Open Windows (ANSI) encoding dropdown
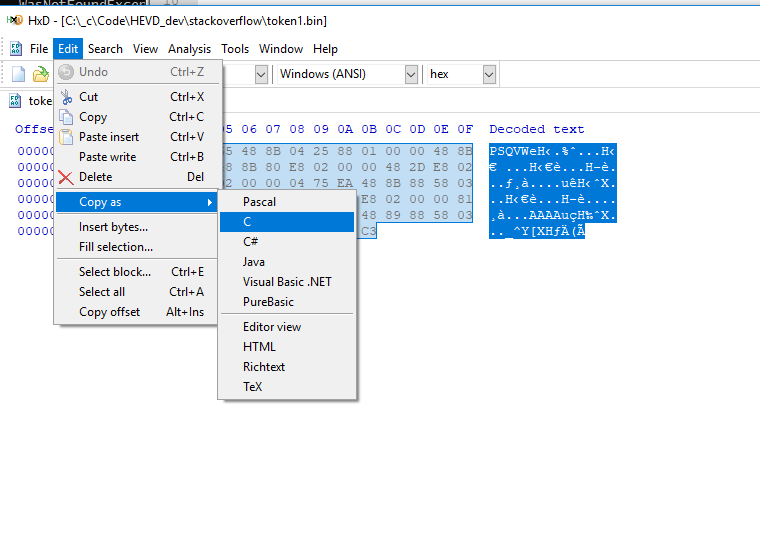The width and height of the screenshot is (760, 546). (411, 74)
